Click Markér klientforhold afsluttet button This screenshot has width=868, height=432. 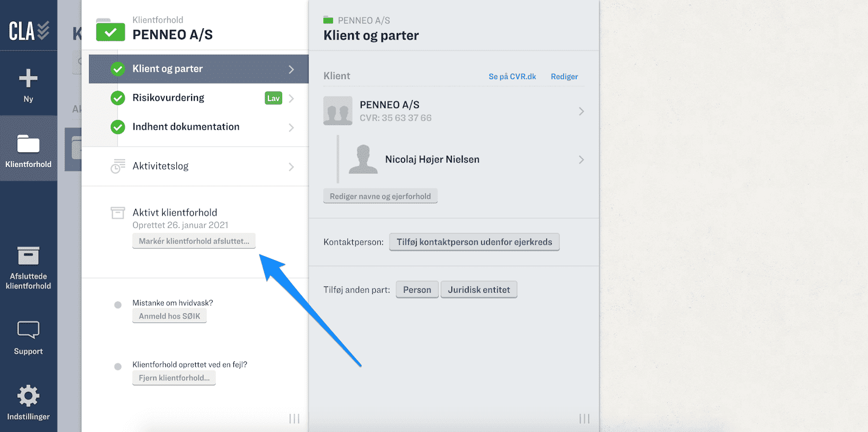[194, 241]
